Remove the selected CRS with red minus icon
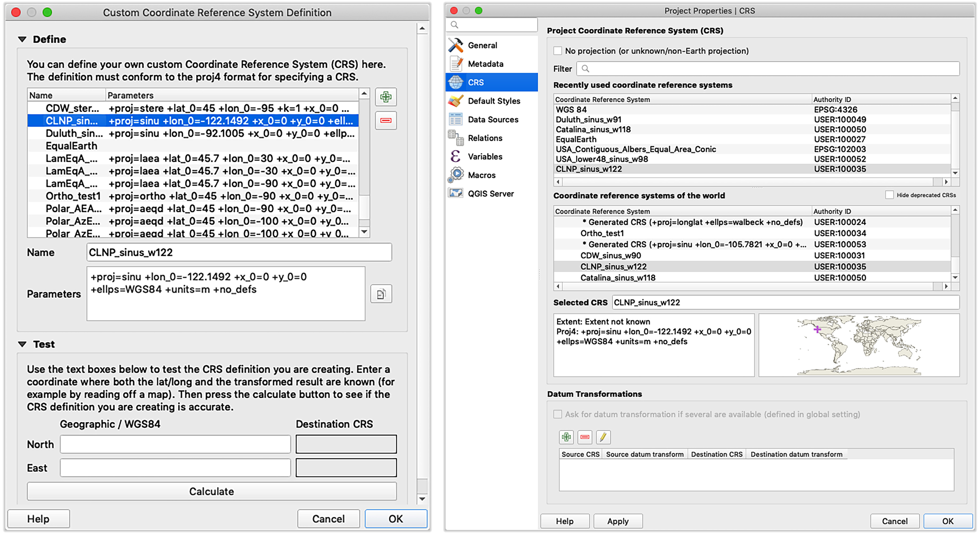The height and width of the screenshot is (534, 980). point(385,120)
